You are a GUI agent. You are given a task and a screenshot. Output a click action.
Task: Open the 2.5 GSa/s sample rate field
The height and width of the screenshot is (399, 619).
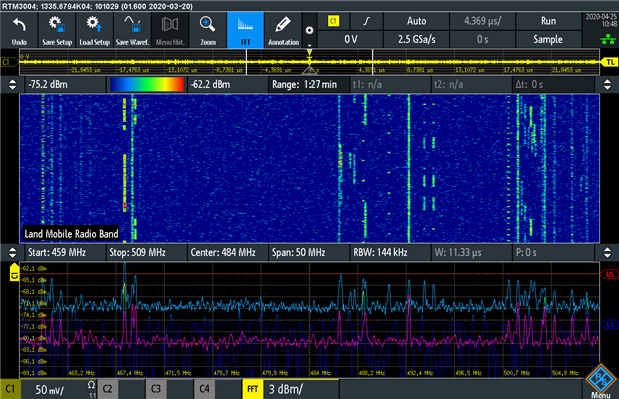tap(416, 39)
